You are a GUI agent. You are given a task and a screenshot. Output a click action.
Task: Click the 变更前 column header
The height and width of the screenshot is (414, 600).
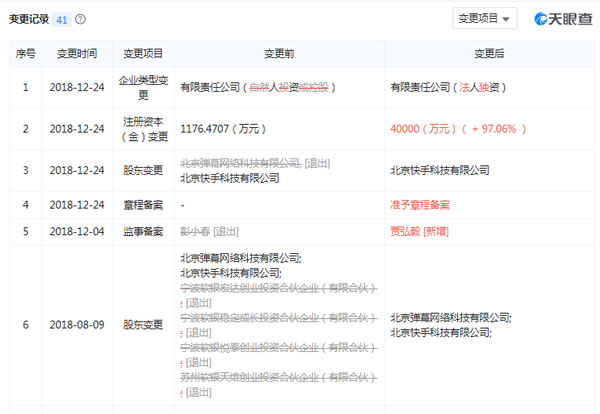(x=279, y=54)
